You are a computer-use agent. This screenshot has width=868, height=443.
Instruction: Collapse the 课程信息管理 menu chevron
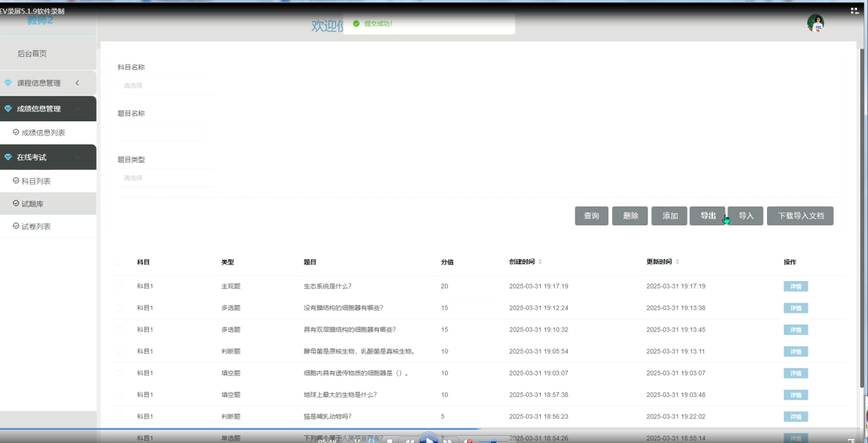pos(77,83)
